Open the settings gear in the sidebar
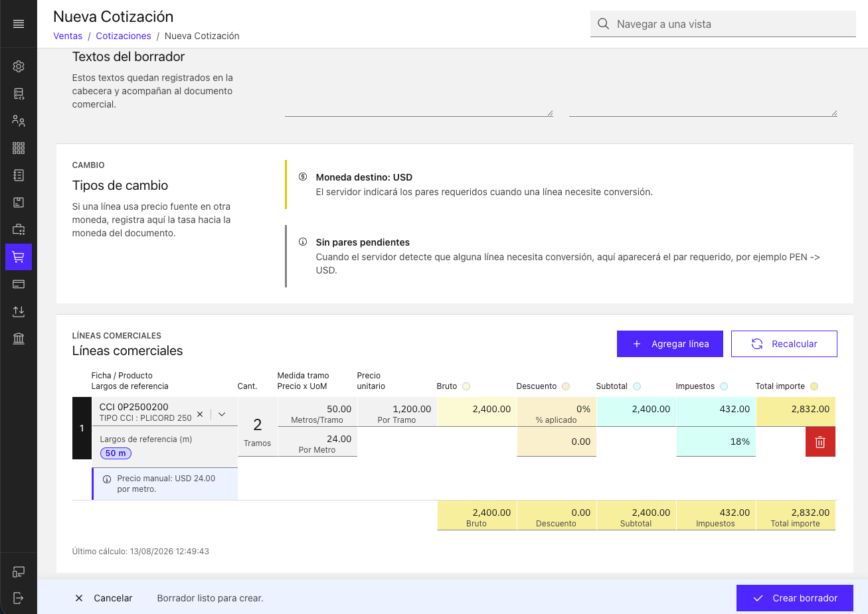This screenshot has height=614, width=868. [x=19, y=66]
